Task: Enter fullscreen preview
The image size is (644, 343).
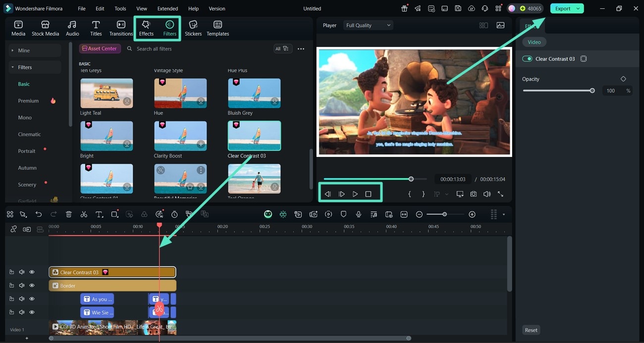Action: click(500, 194)
